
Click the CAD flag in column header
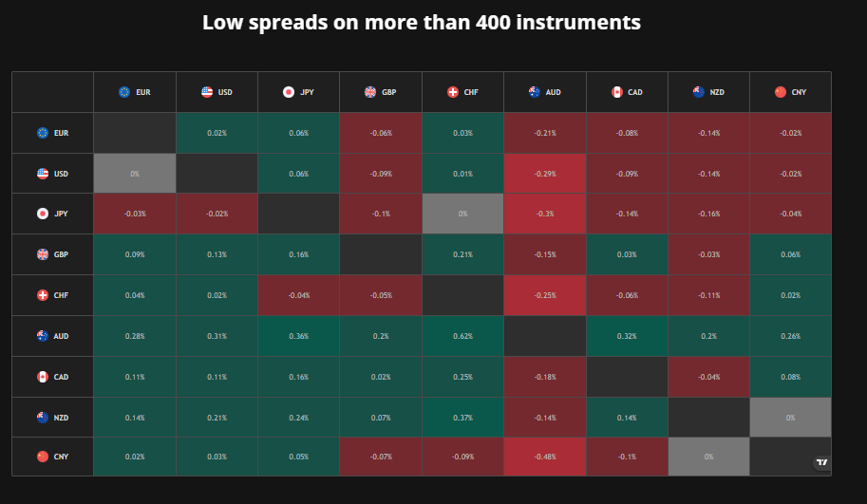[617, 92]
